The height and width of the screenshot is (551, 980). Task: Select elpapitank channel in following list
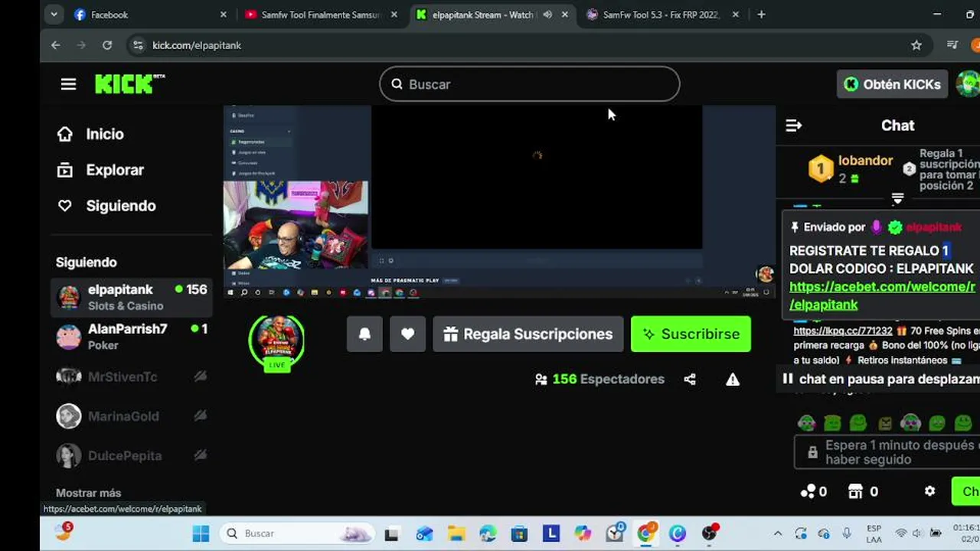(132, 297)
